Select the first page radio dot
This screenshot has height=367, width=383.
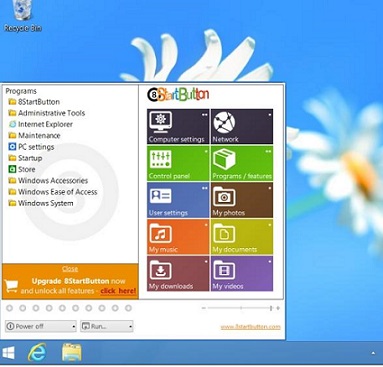pos(10,308)
